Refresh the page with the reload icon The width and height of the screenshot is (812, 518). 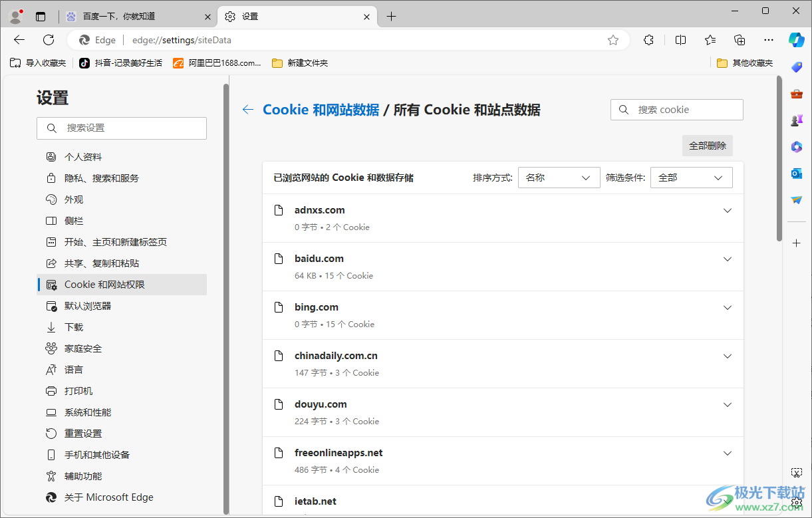point(49,40)
